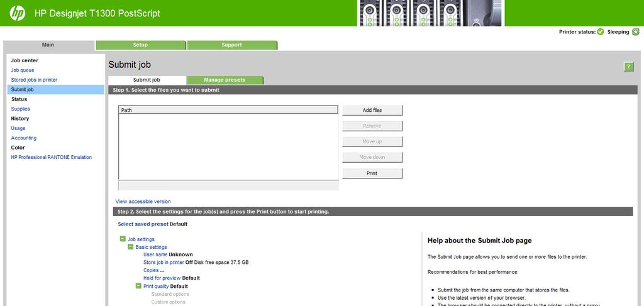Click the 'Help about the Submit Job page' heading

pos(480,241)
